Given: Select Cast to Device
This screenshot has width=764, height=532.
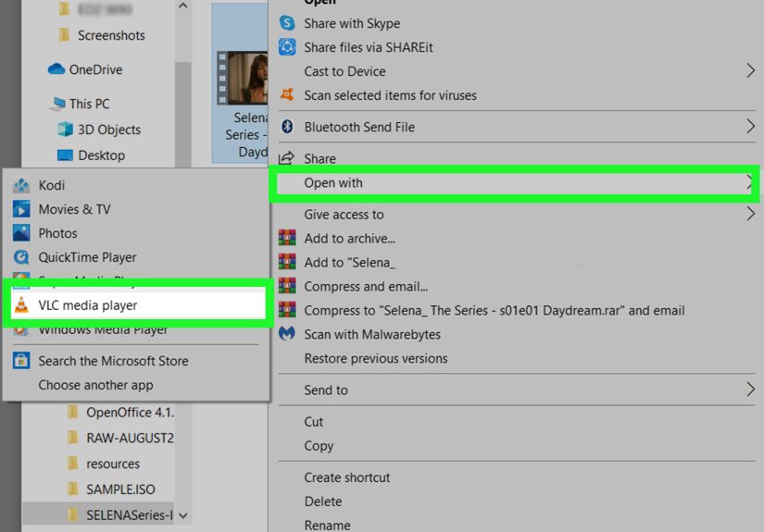Looking at the screenshot, I should pos(517,71).
